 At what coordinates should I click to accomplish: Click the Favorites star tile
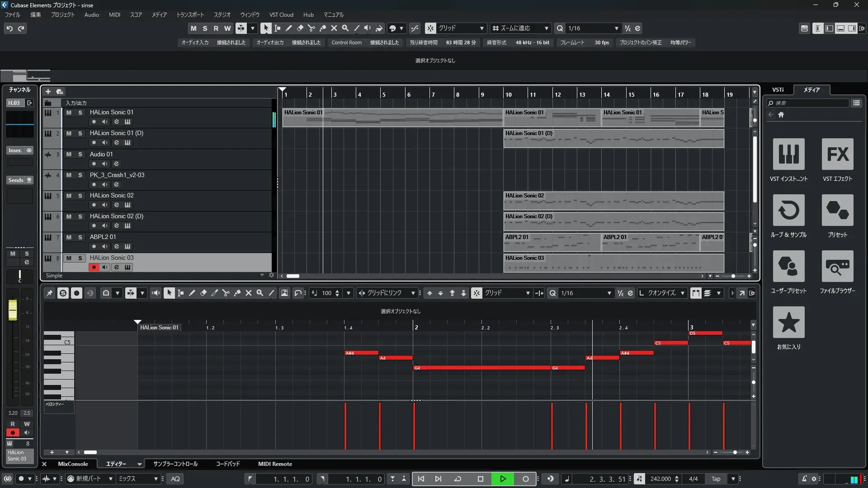point(788,323)
